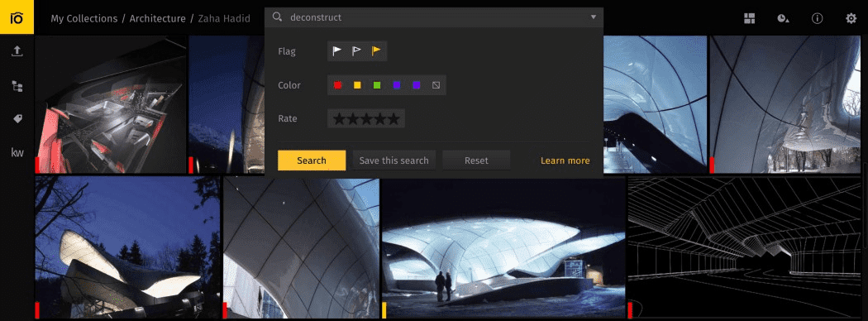Open the red-lit interior model thumbnail
Viewport: 868px width, 321px height.
click(x=111, y=104)
